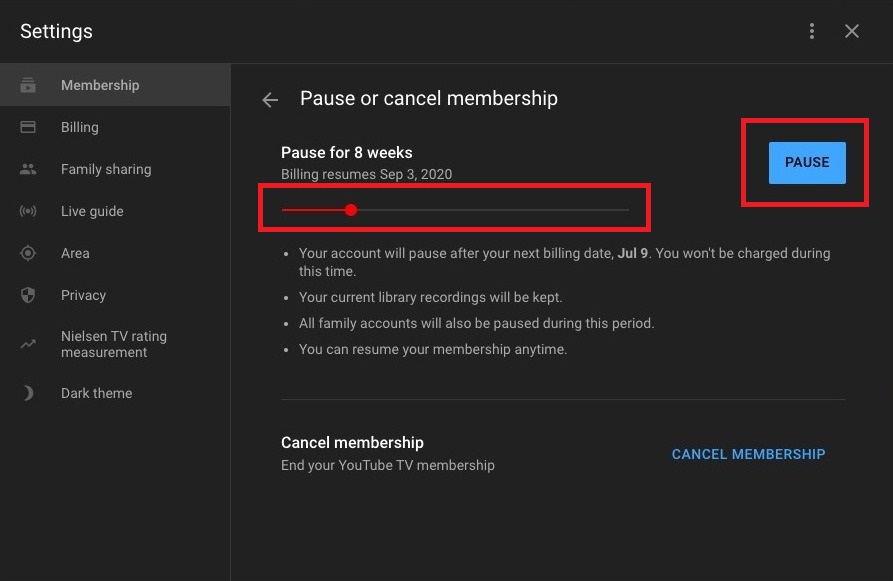Image resolution: width=893 pixels, height=581 pixels.
Task: Open the three-dot more options menu
Action: coord(812,31)
